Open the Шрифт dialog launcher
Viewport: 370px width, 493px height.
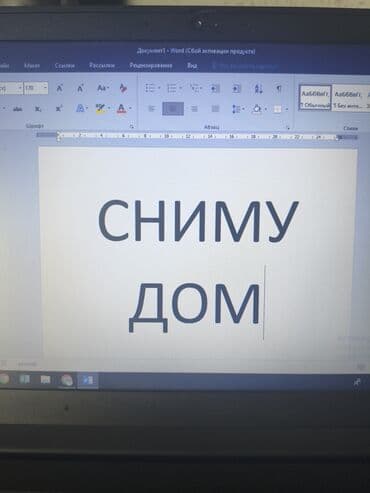pos(132,127)
